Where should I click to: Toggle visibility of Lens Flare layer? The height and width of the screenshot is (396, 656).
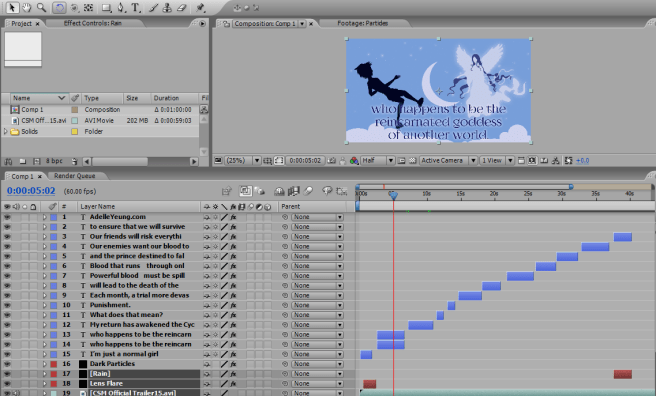click(x=7, y=383)
